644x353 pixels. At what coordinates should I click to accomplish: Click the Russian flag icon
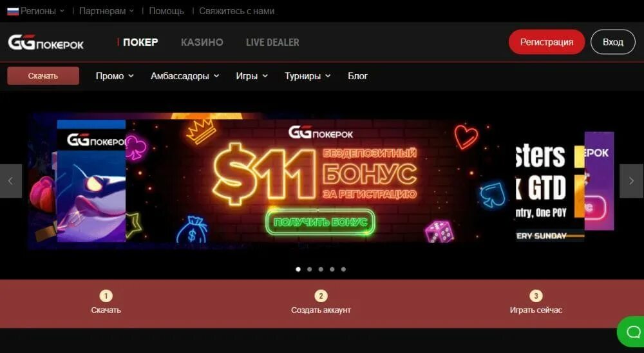[x=13, y=11]
